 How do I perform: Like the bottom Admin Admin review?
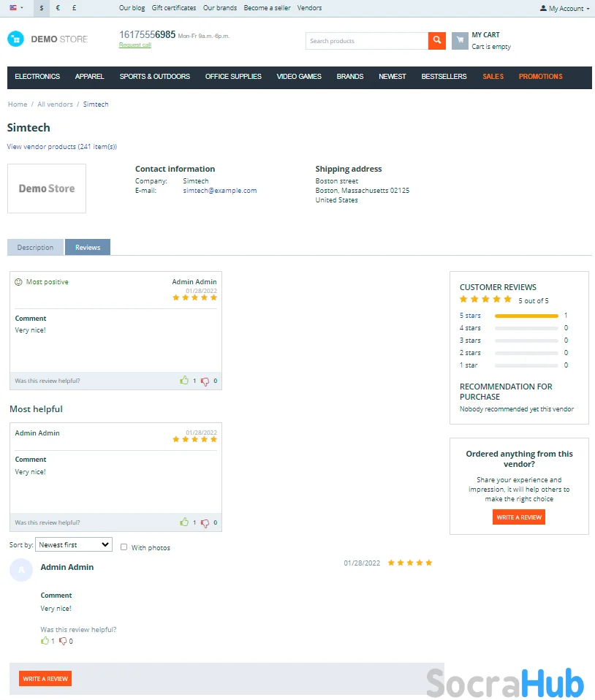[45, 641]
